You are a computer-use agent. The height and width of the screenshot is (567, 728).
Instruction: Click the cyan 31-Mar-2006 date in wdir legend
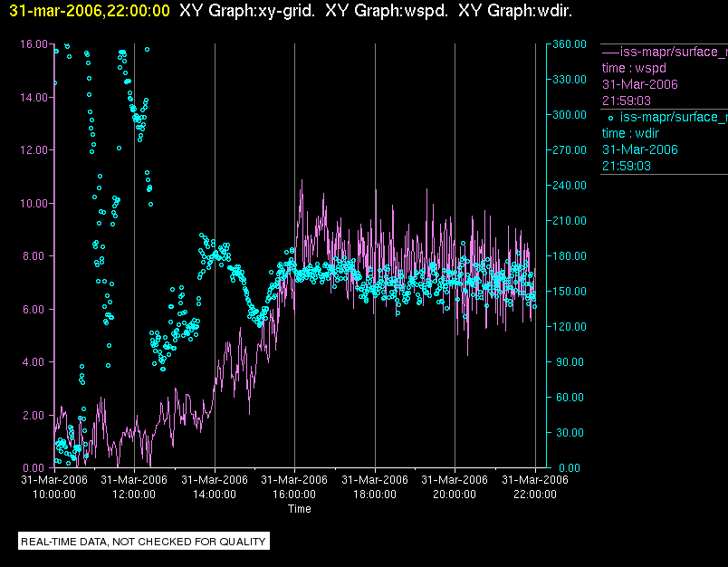click(640, 149)
